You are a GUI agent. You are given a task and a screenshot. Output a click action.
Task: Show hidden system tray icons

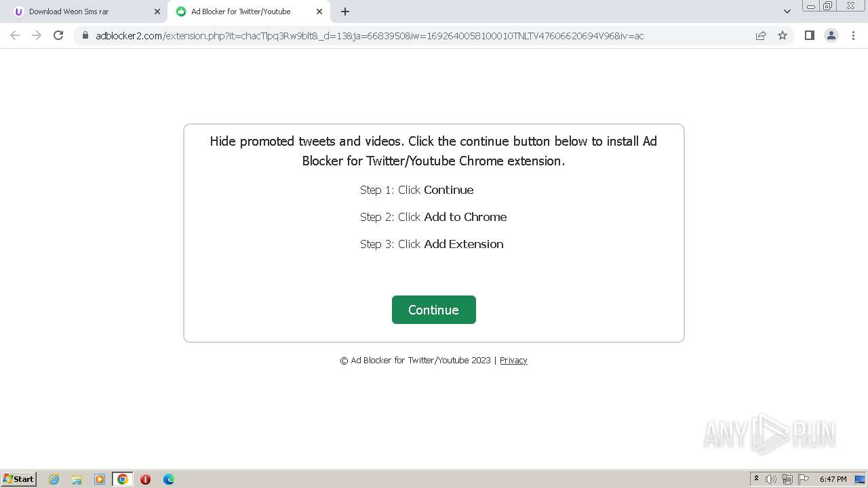point(756,479)
